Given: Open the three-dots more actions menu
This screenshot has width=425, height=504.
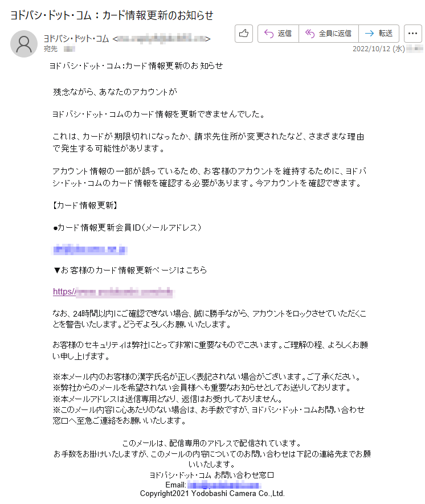Looking at the screenshot, I should click(413, 34).
